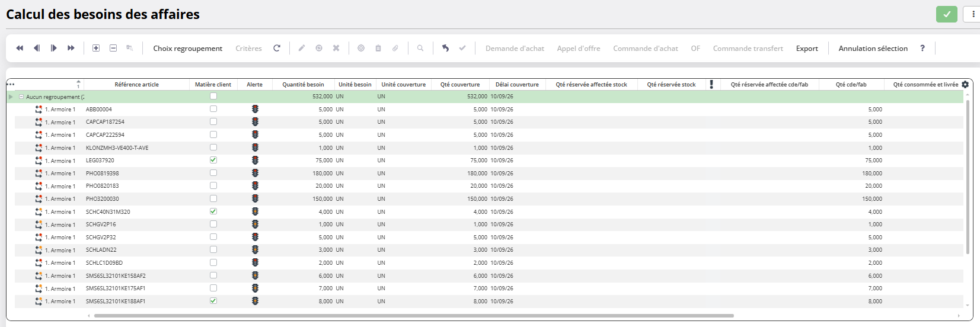Click the 180,000 quantité besoin value

click(x=323, y=174)
